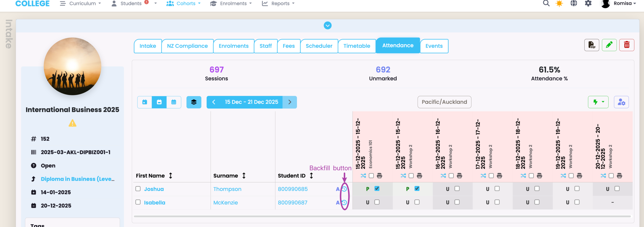Toggle the sun theme icon
The width and height of the screenshot is (644, 227).
tap(559, 4)
